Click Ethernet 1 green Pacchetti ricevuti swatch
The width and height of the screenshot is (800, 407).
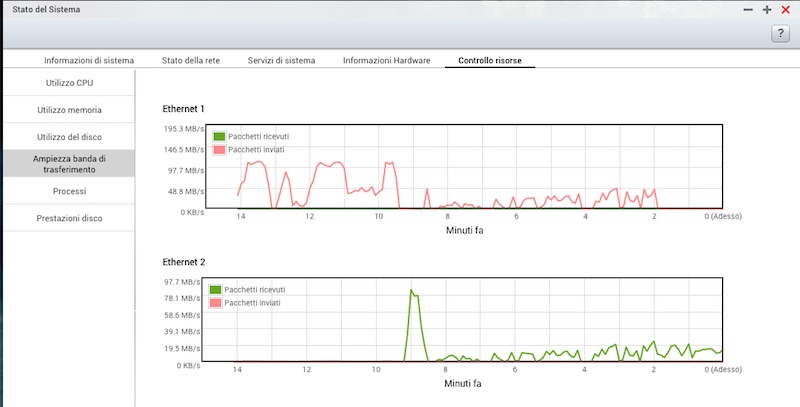pyautogui.click(x=220, y=135)
